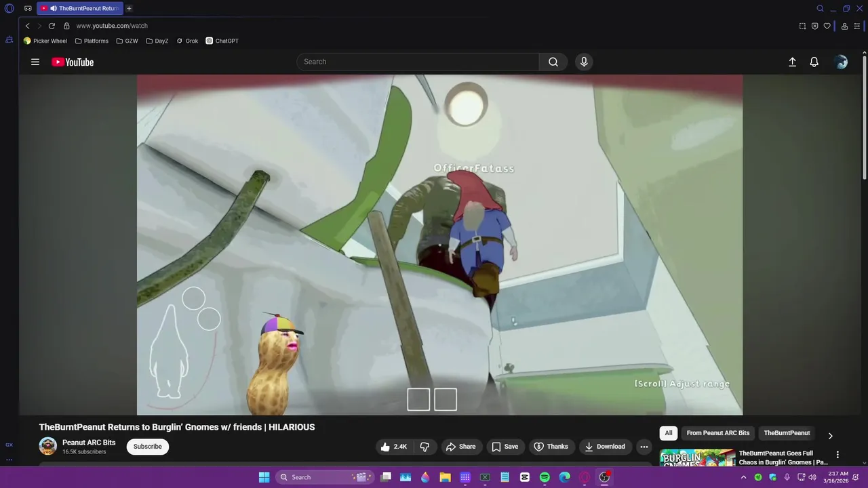Viewport: 868px width, 488px height.
Task: Open Microsoft Edge from the taskbar
Action: [564, 477]
